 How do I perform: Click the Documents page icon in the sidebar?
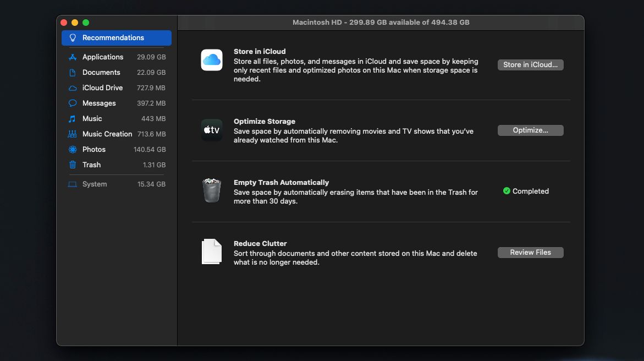coord(73,72)
